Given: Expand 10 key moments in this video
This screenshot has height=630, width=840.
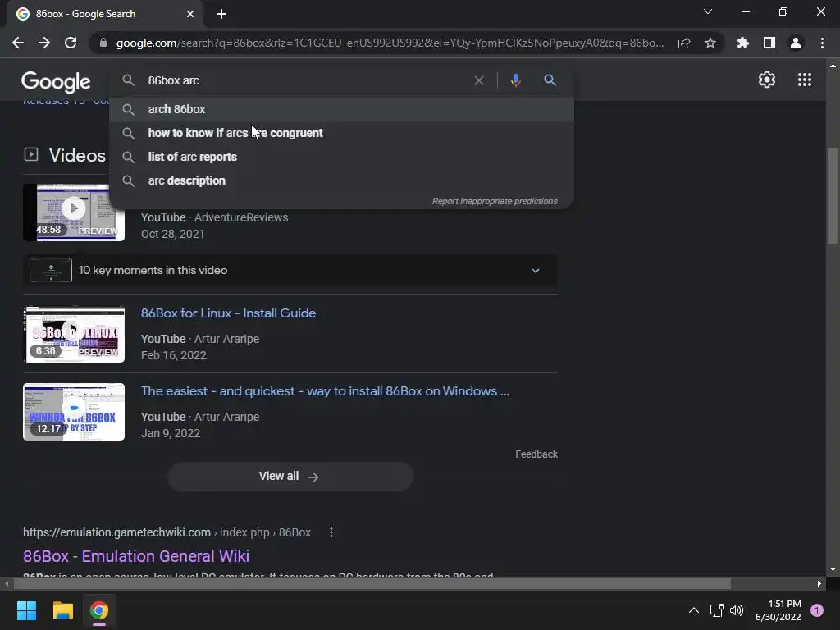Looking at the screenshot, I should tap(290, 270).
